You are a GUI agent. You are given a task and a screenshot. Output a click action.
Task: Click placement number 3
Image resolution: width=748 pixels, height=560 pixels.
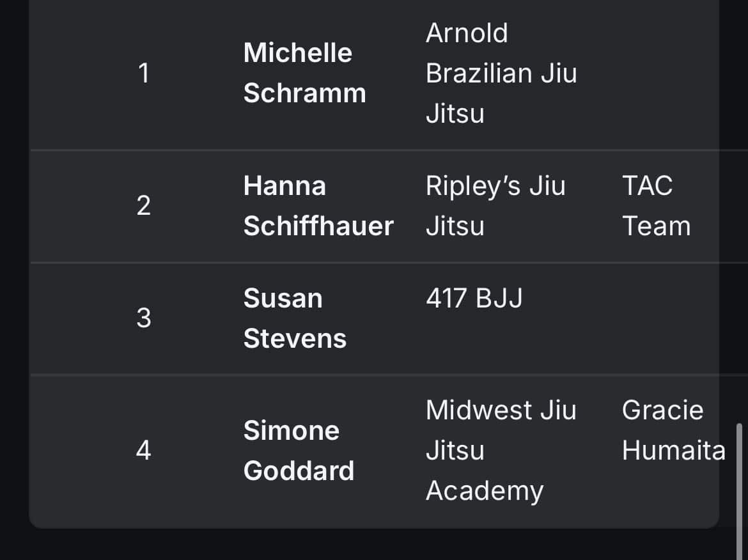(144, 318)
